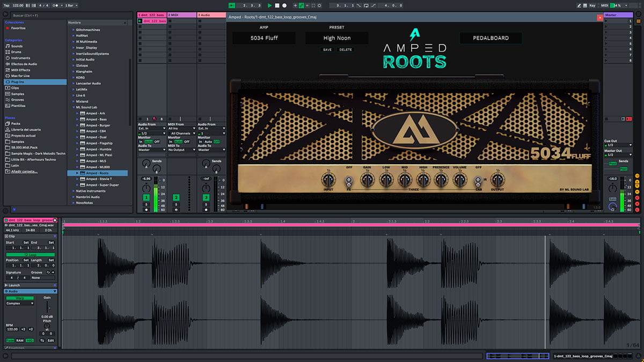Click the amp INPUT knob
Screen dimensions: 644x362
tap(328, 180)
